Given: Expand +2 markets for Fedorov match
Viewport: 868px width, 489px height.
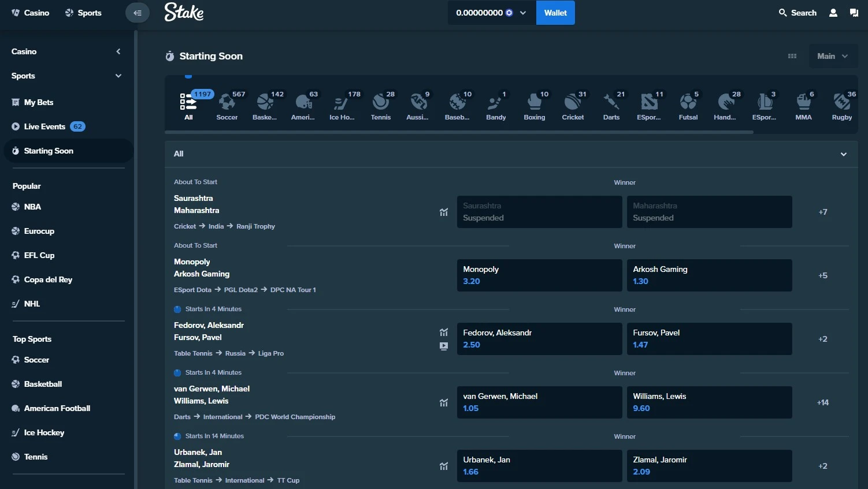Looking at the screenshot, I should pyautogui.click(x=823, y=339).
